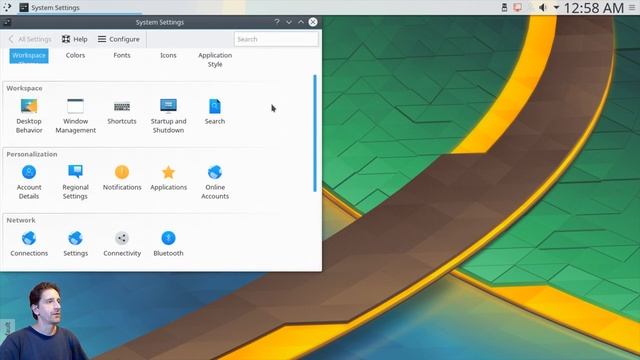640x360 pixels.
Task: Click the removable device tray icon
Action: pos(504,7)
